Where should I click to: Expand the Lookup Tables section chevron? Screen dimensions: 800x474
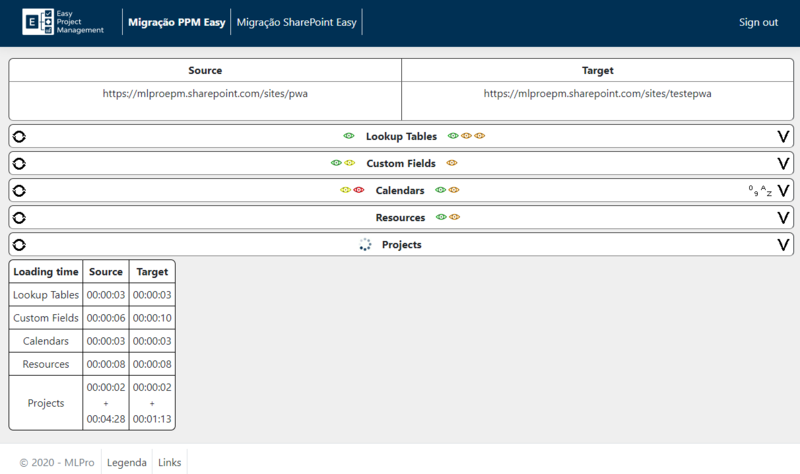[x=783, y=137]
